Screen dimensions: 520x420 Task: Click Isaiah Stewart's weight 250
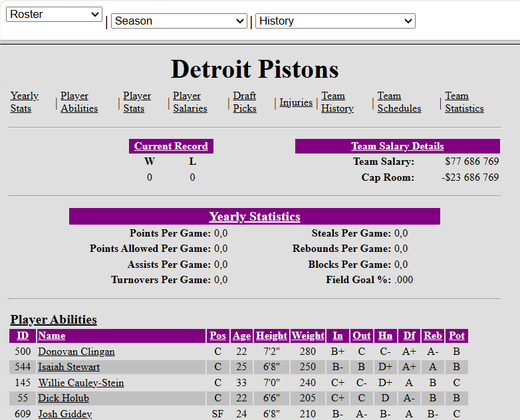click(308, 367)
